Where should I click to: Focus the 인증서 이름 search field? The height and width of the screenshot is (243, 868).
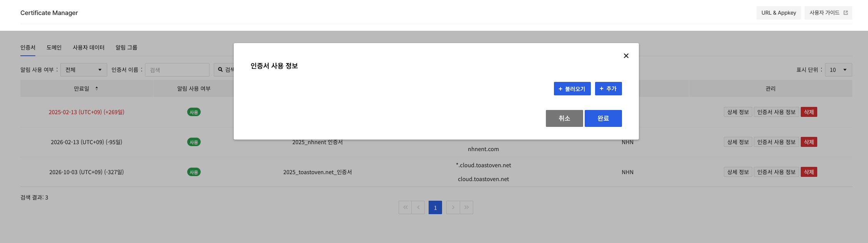[177, 70]
